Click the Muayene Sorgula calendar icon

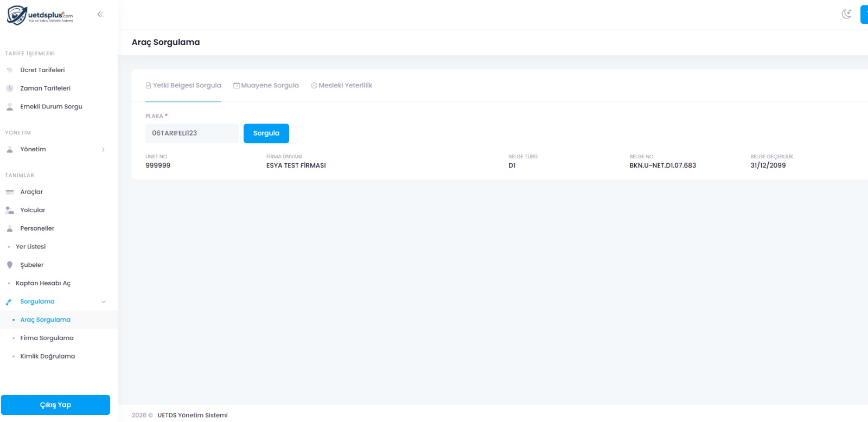237,86
